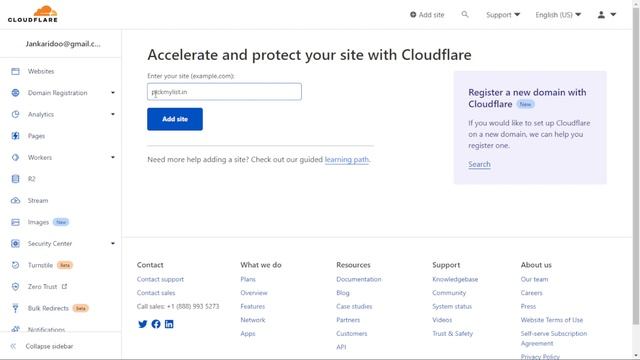Click the Websites sidebar icon
This screenshot has width=640, height=360.
pos(16,71)
